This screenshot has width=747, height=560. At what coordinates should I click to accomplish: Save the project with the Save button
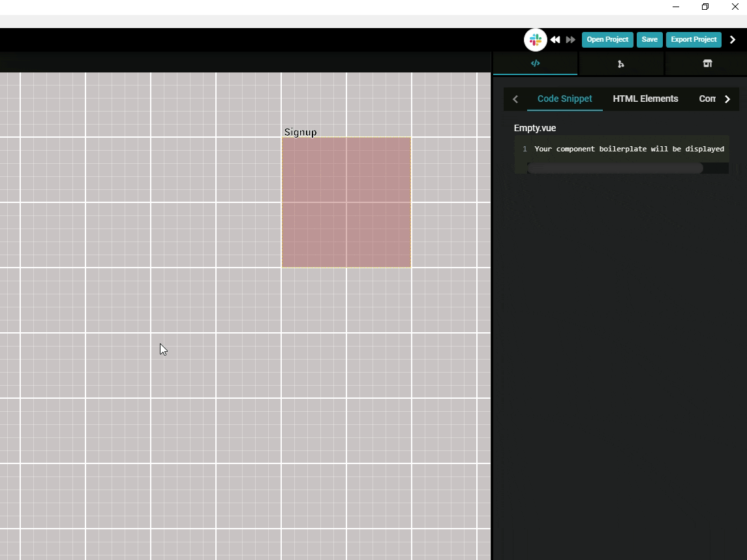649,39
